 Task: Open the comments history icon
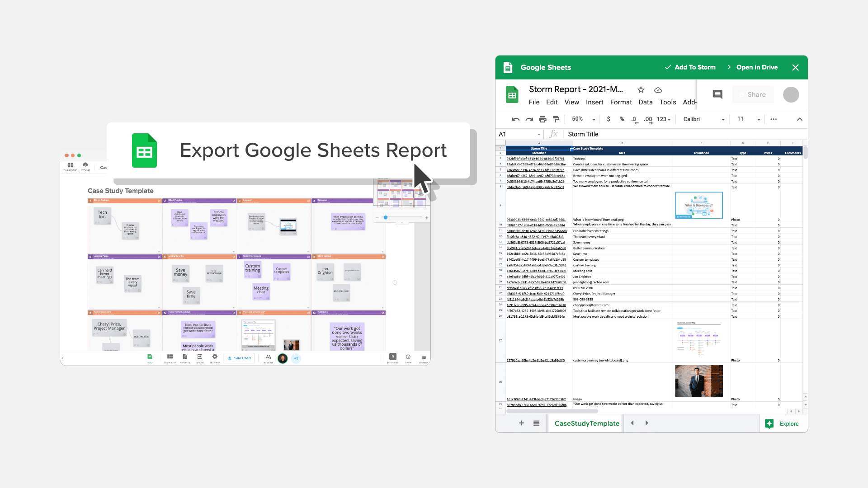point(717,94)
